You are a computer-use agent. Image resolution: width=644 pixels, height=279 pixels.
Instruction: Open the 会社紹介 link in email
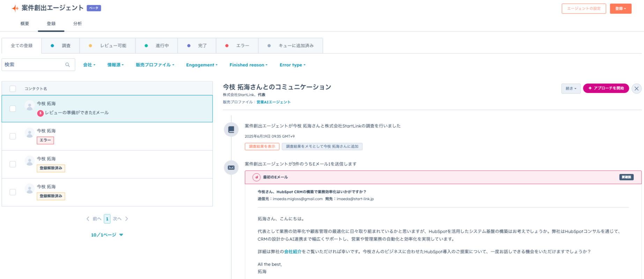click(x=293, y=252)
